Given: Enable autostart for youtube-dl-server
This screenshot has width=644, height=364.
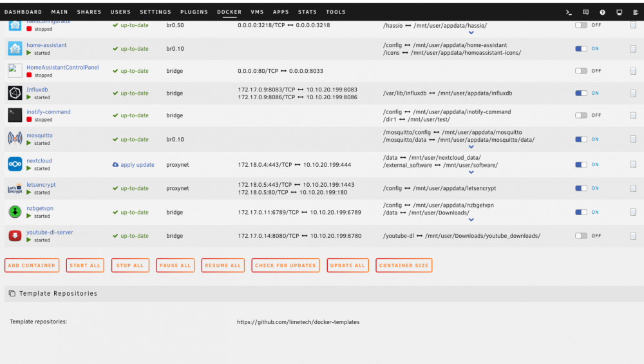Looking at the screenshot, I should coord(581,236).
